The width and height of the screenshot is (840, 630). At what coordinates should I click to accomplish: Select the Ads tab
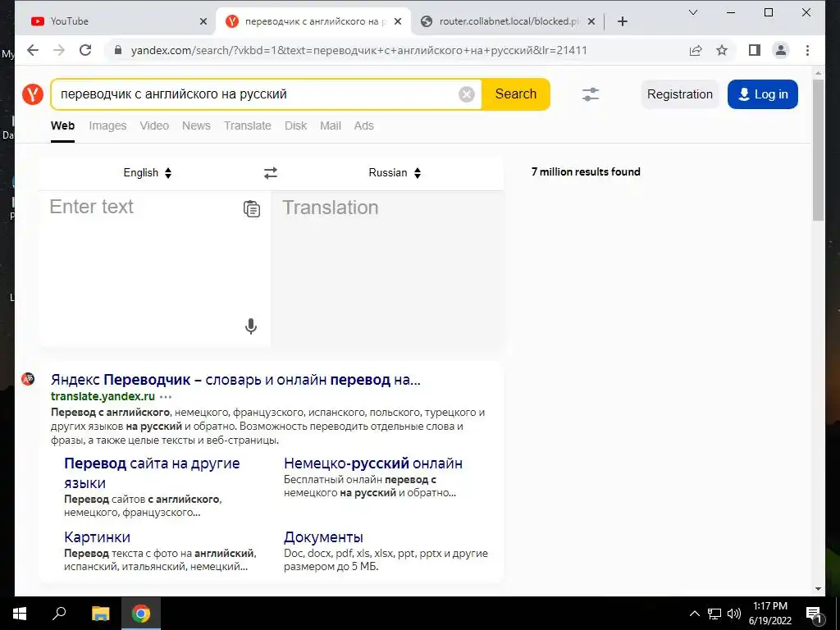coord(363,126)
